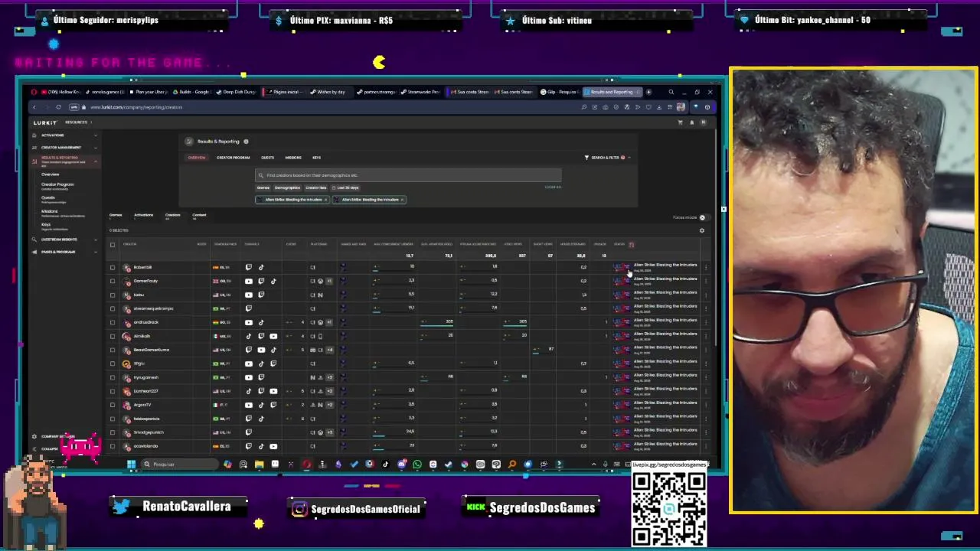
Task: Open Creator Program in the sidebar
Action: point(57,184)
